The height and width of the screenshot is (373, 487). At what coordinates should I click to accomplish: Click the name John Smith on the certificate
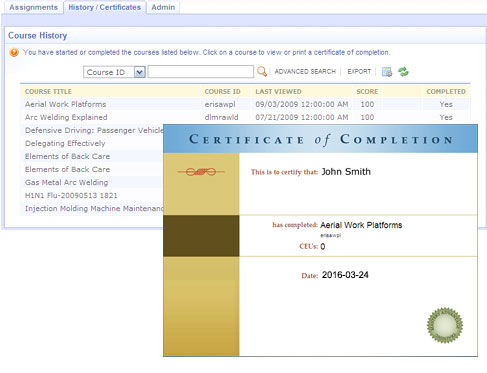[x=346, y=172]
